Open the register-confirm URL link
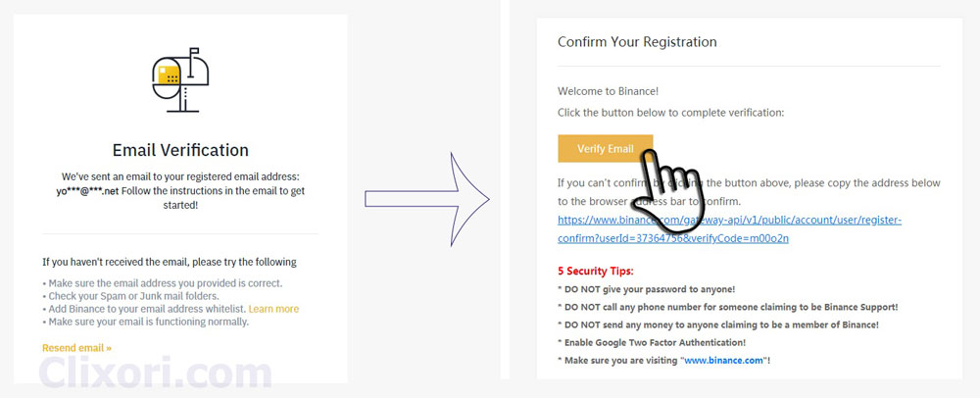This screenshot has height=398, width=980. click(729, 228)
